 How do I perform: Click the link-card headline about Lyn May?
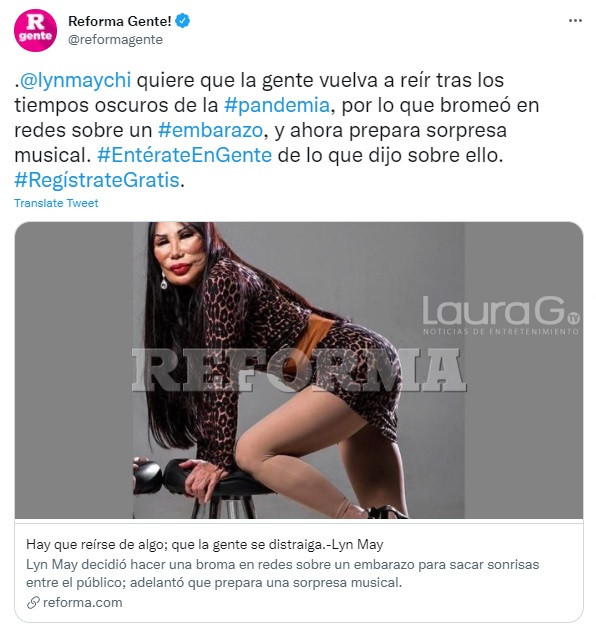click(204, 545)
